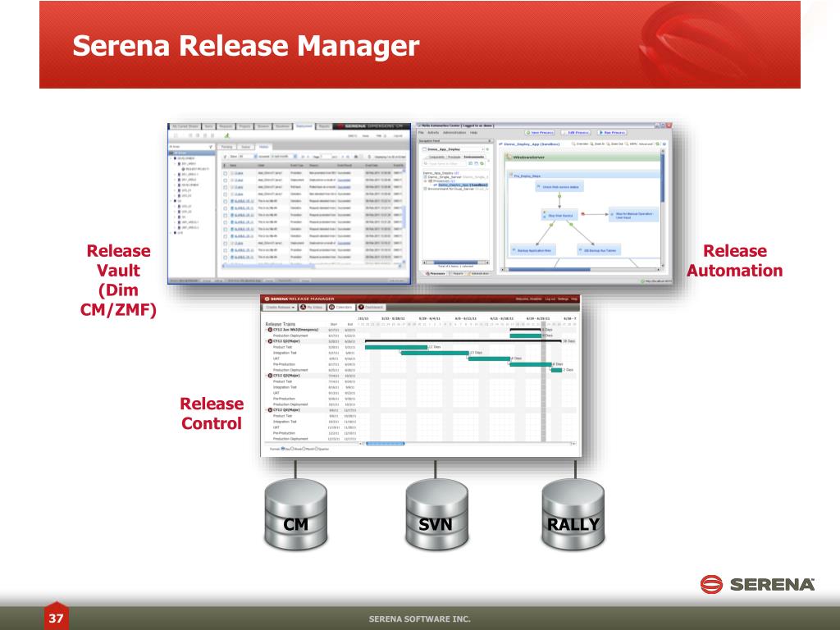Click the My Inbox icon in Release Manager
The width and height of the screenshot is (840, 630).
304,307
